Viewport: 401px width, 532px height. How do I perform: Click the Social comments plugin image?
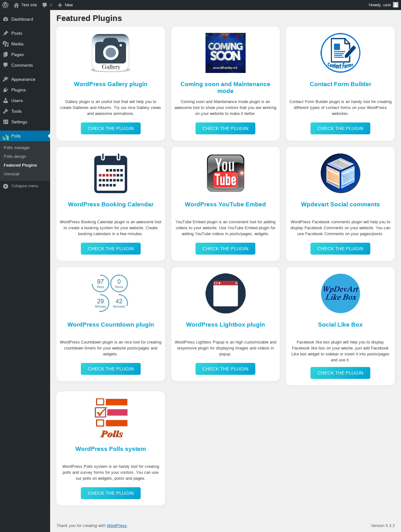pos(340,173)
